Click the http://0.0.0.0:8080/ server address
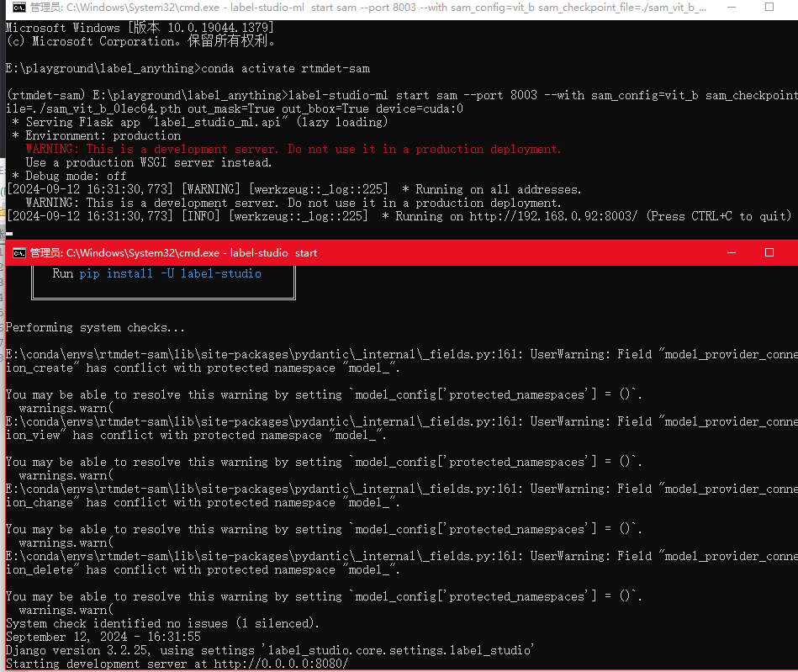This screenshot has width=798, height=672. tap(280, 664)
